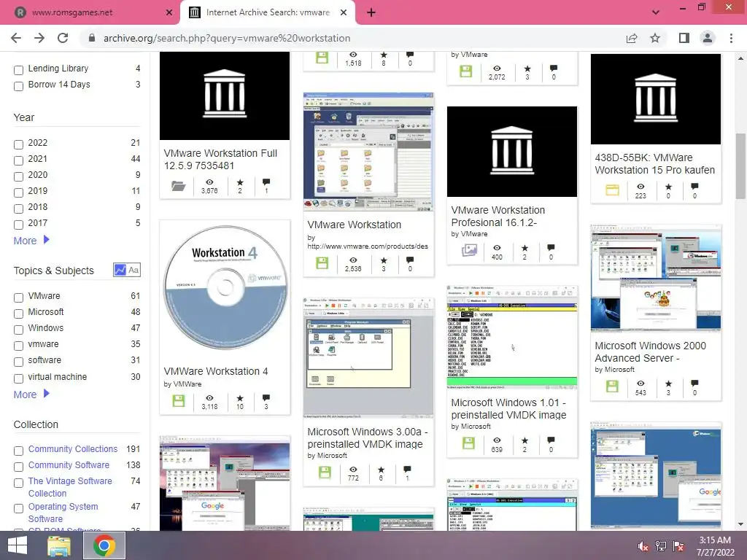Click floppy icon on Windows 2000 Advanced Server card
This screenshot has width=747, height=560.
tap(612, 386)
